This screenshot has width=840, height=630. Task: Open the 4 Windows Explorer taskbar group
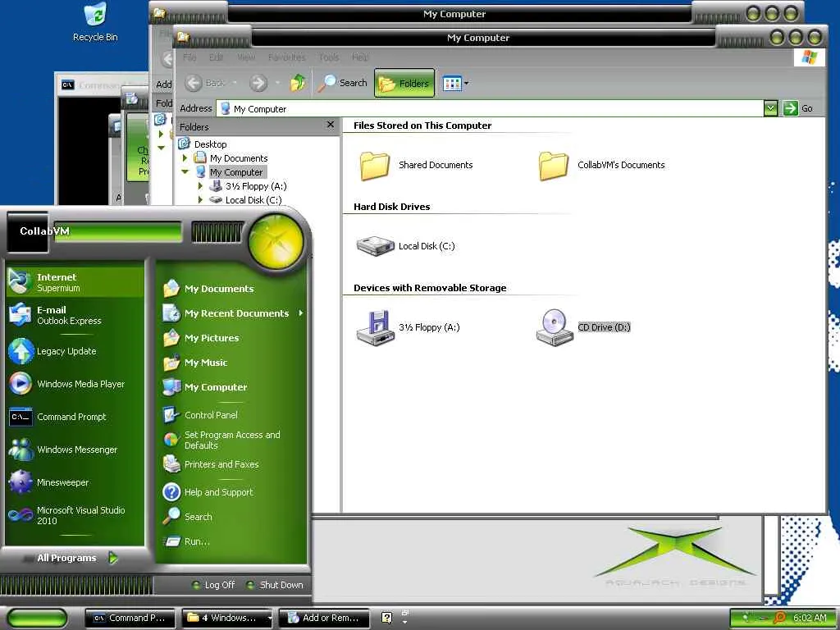click(x=228, y=619)
